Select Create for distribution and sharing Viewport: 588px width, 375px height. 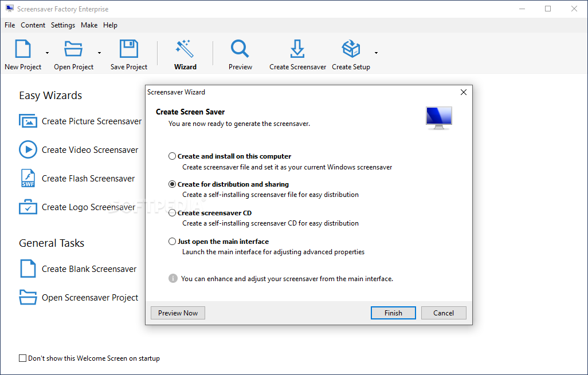pyautogui.click(x=172, y=184)
